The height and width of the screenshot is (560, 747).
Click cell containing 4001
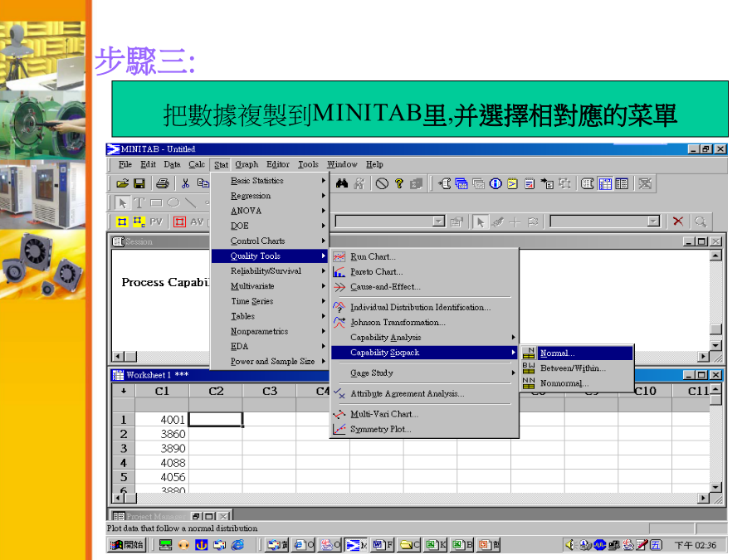[x=162, y=420]
